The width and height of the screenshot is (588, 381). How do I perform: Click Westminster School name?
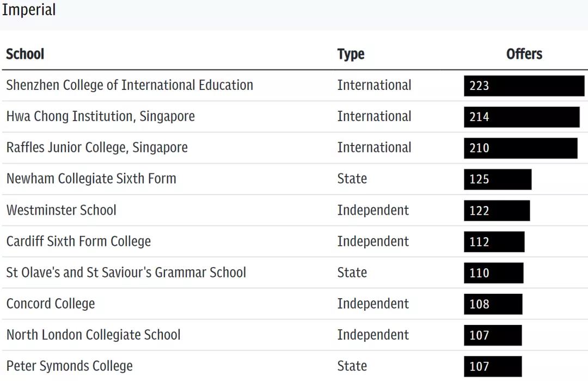click(61, 210)
